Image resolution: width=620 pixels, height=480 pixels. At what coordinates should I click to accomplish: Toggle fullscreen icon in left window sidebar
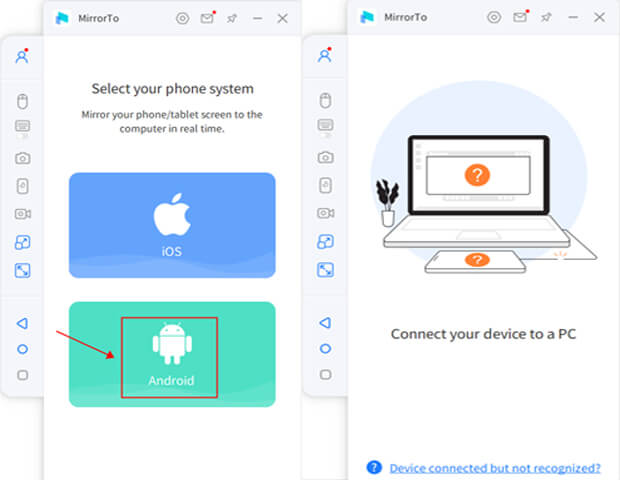tap(23, 270)
